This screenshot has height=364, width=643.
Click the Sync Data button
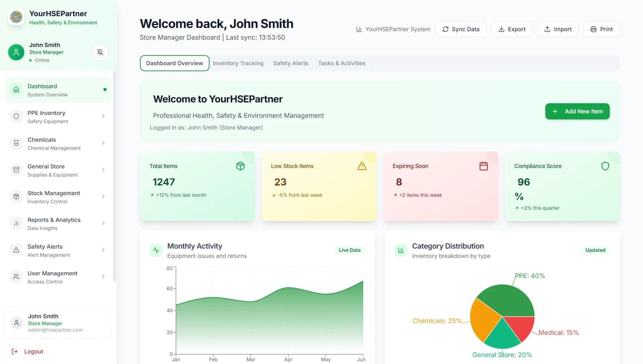pyautogui.click(x=461, y=29)
